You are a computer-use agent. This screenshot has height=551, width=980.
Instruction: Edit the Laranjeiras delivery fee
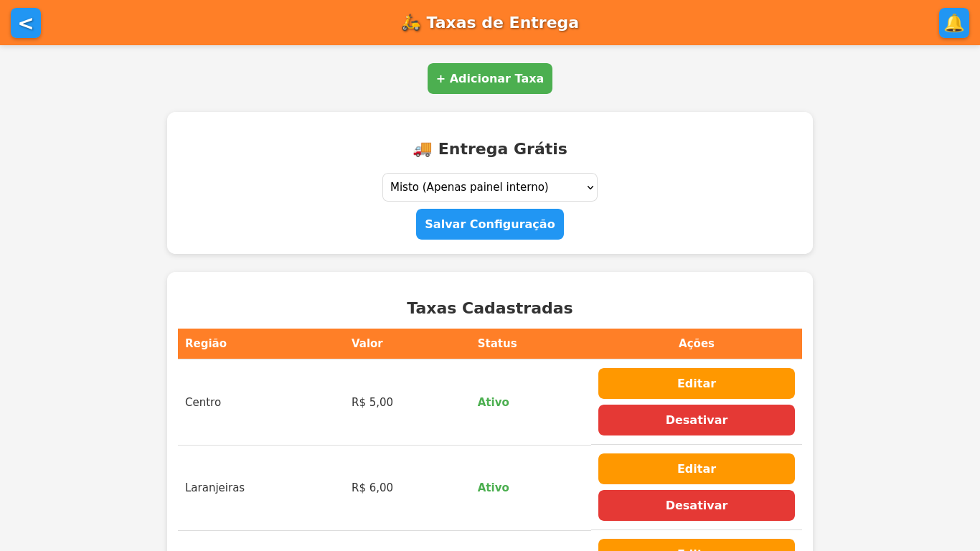pyautogui.click(x=696, y=468)
